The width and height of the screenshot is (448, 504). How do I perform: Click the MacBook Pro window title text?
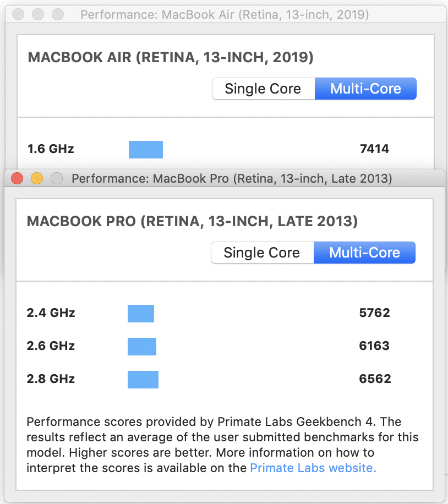point(232,178)
